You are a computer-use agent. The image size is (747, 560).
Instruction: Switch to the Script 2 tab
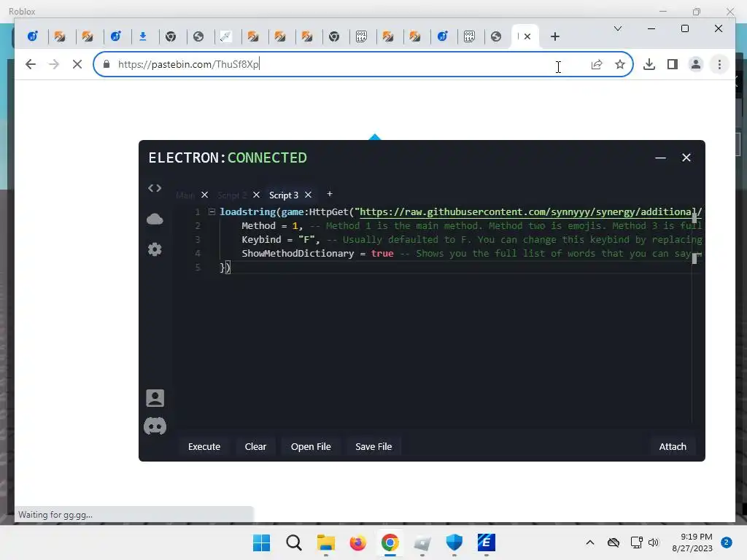coord(232,195)
